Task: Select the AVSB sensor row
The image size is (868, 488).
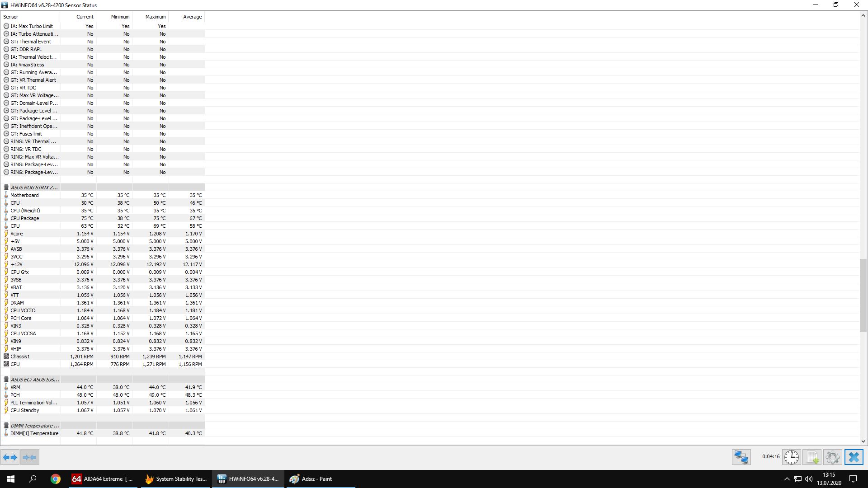Action: pos(103,249)
